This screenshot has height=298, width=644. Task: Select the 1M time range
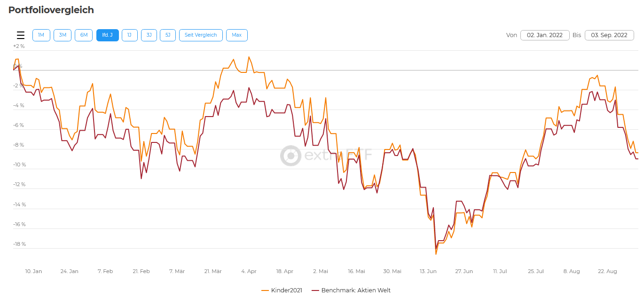[x=41, y=35]
